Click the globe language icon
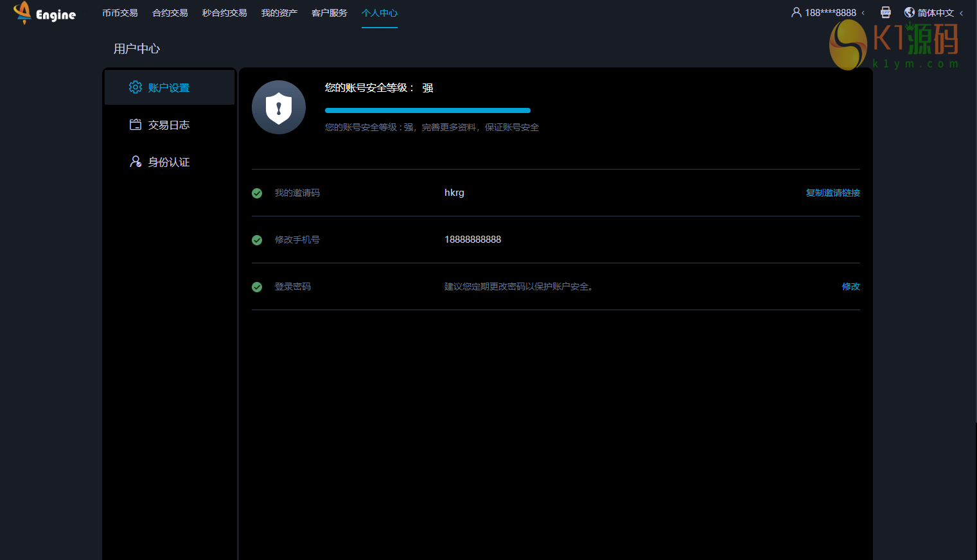977x560 pixels. pos(909,12)
